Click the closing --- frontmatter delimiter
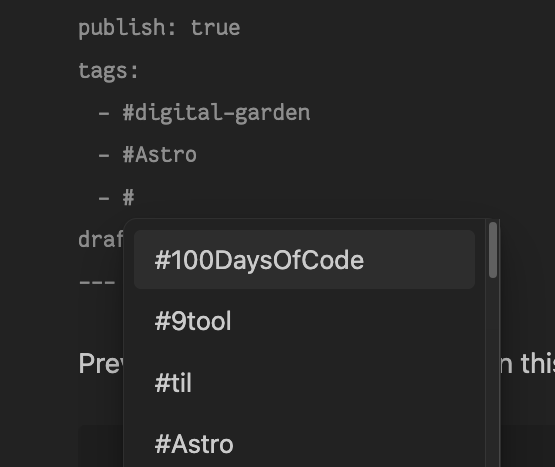Viewport: 555px width, 467px height. pos(97,283)
